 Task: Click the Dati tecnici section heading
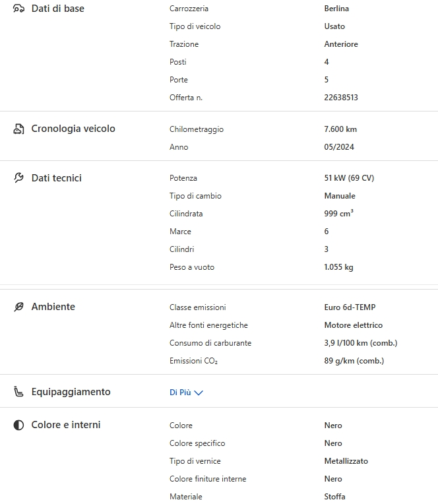(57, 178)
